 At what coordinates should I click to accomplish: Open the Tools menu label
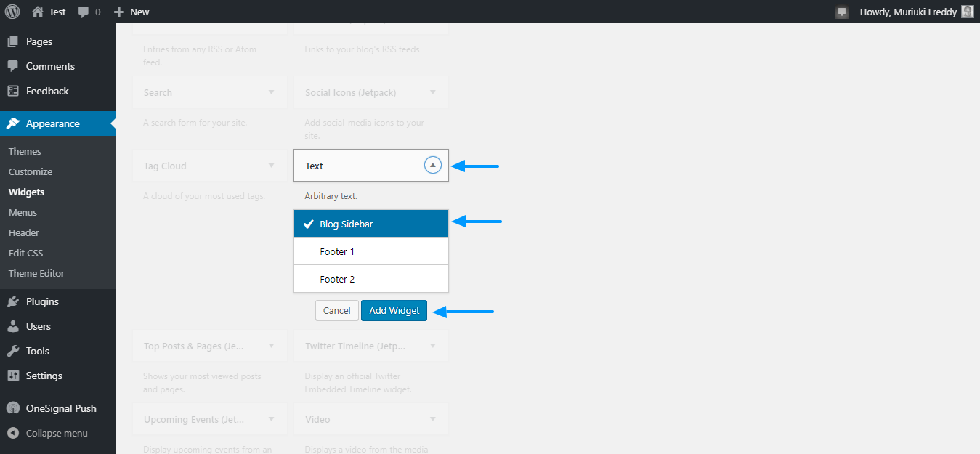pos(38,351)
